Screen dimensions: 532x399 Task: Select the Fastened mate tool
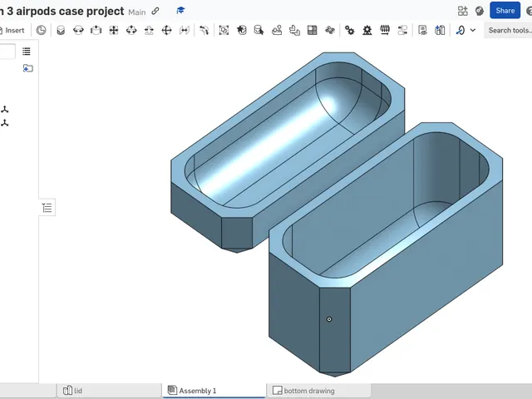[x=61, y=30]
